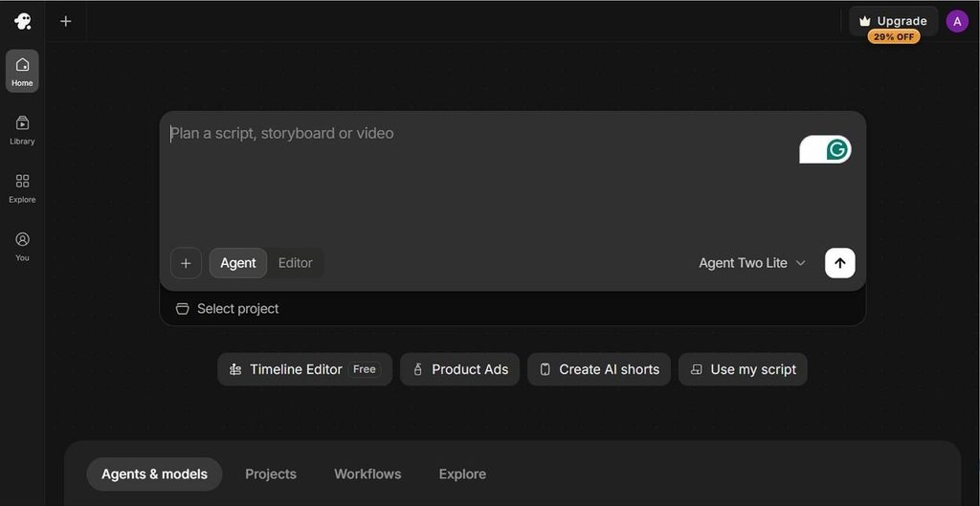Open a new tab with the plus icon in the top bar
The height and width of the screenshot is (506, 980).
click(66, 21)
